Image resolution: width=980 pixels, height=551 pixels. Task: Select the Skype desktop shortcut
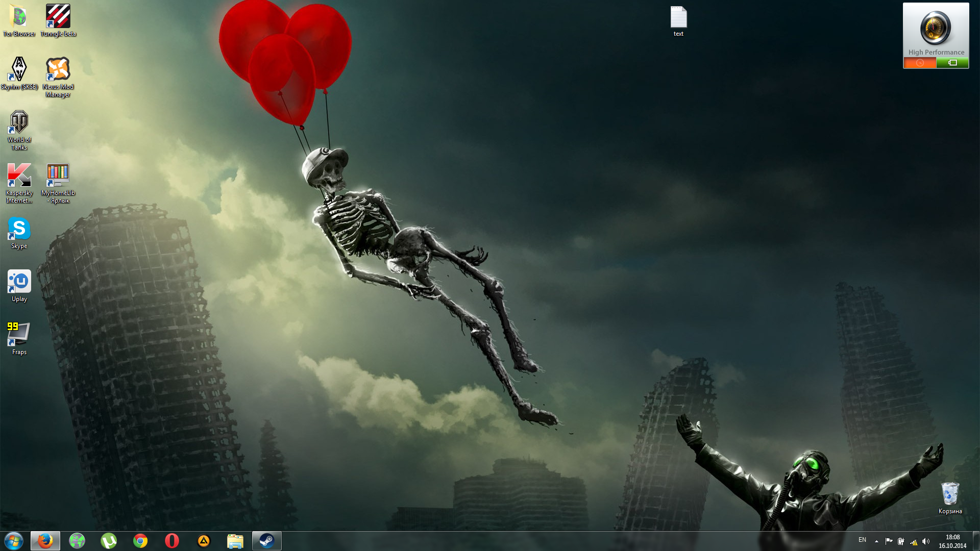coord(19,233)
